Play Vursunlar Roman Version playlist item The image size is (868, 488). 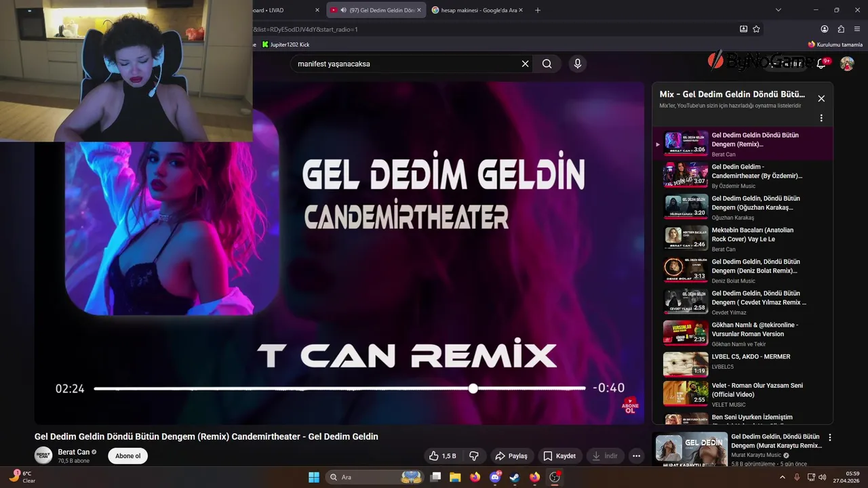[x=743, y=333]
